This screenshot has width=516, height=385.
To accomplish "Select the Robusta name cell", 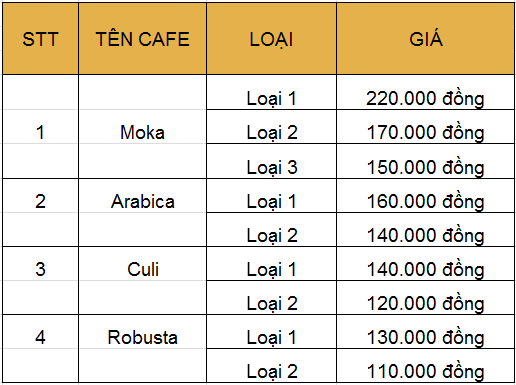I will 142,348.
